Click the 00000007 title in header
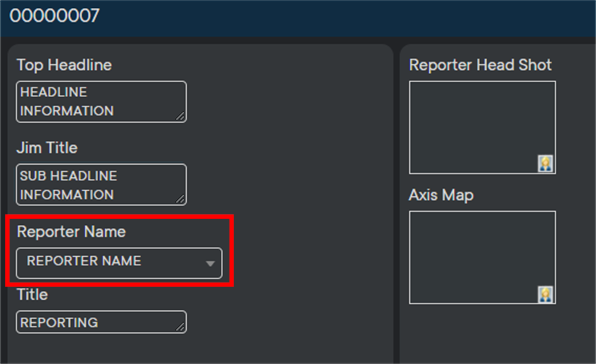Image resolution: width=596 pixels, height=364 pixels. 54,16
